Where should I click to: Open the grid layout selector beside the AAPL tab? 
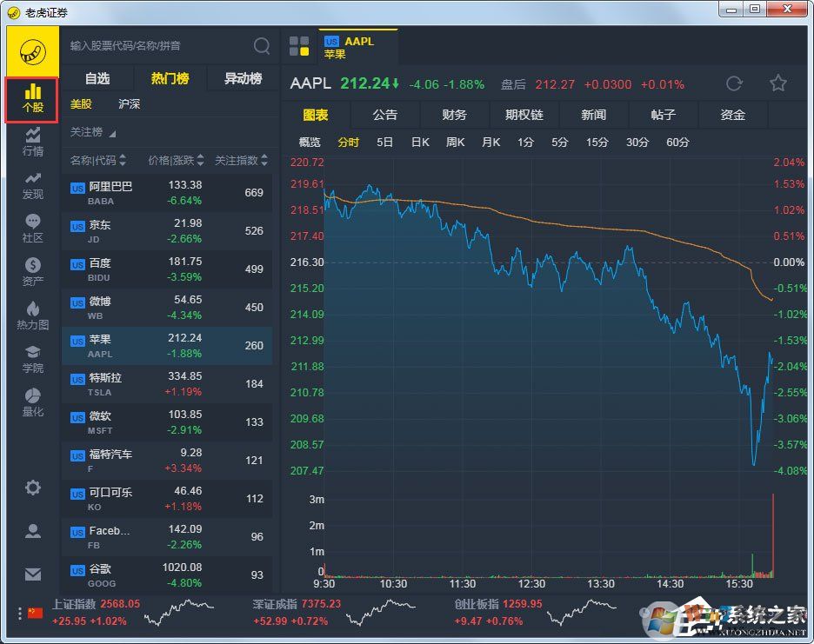(x=299, y=45)
